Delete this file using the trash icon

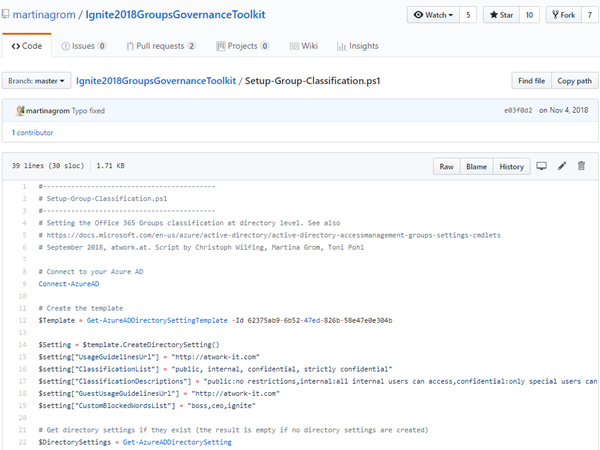[x=581, y=166]
